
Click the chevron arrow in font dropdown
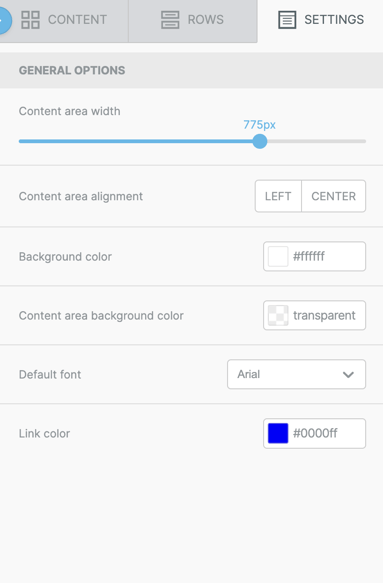(348, 374)
